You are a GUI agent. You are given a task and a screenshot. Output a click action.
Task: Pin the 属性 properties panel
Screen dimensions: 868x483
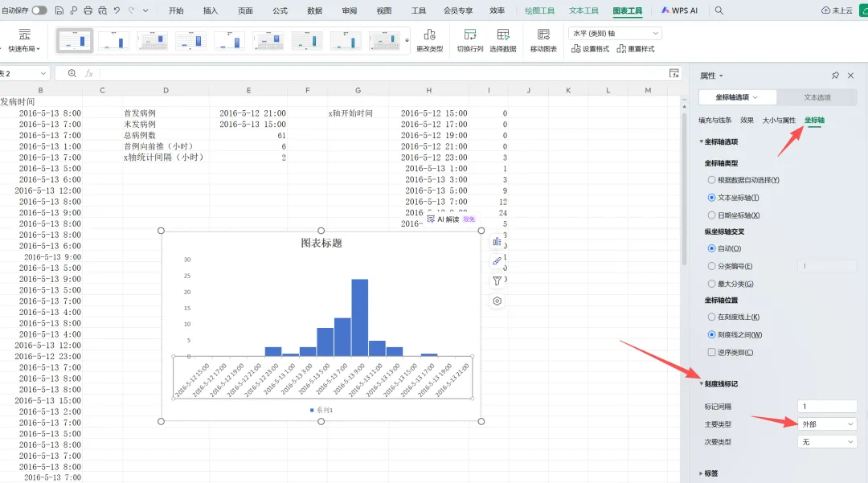tap(835, 76)
